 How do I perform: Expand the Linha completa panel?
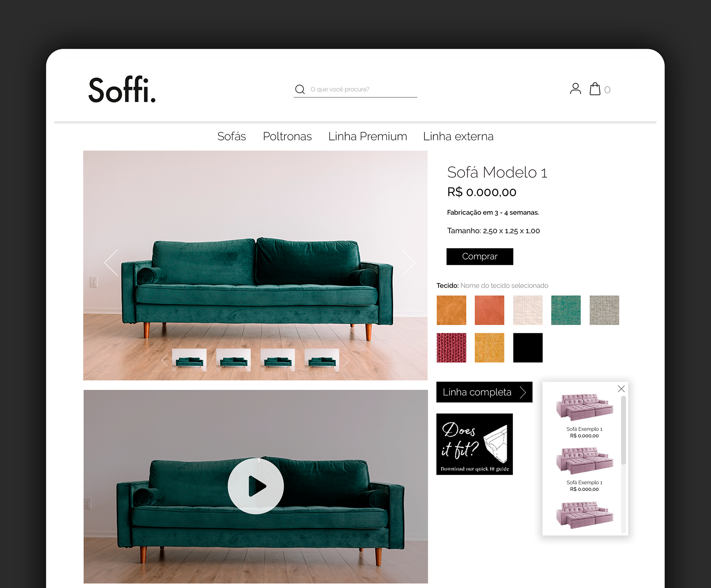[484, 392]
